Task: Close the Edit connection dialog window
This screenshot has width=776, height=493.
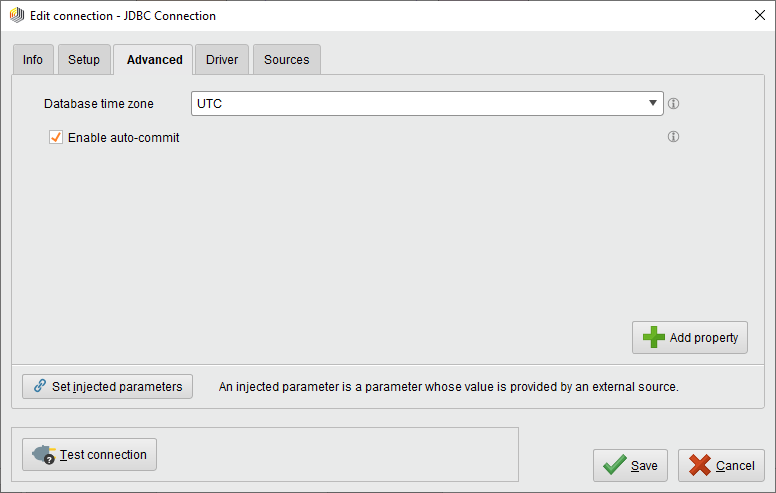Action: [x=757, y=16]
